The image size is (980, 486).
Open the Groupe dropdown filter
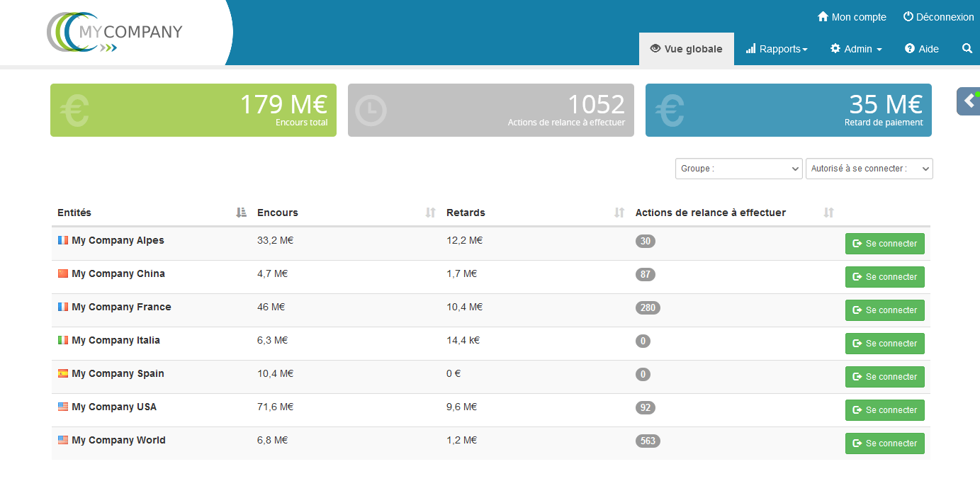pos(738,169)
